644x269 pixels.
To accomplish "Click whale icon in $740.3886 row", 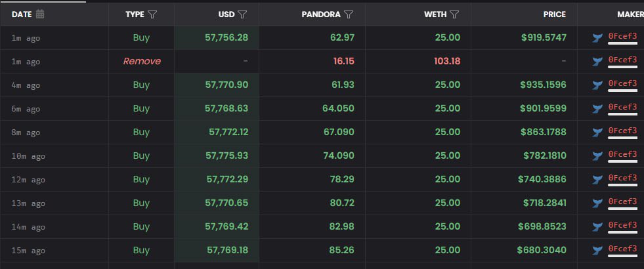I will pos(597,180).
